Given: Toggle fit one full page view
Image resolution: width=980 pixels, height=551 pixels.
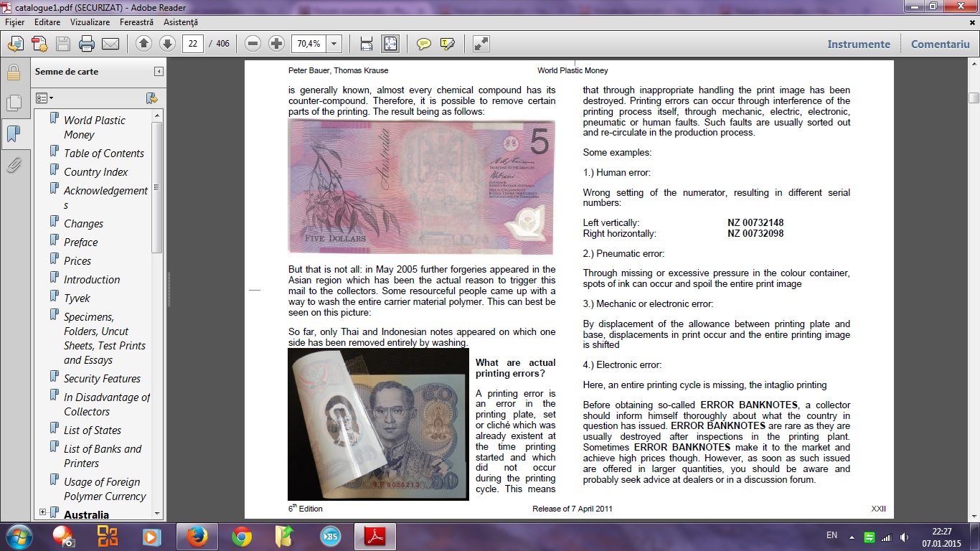Looking at the screenshot, I should [390, 44].
